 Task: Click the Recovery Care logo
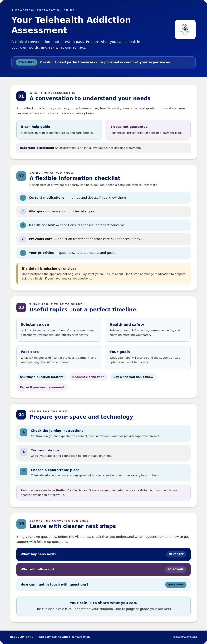click(185, 29)
